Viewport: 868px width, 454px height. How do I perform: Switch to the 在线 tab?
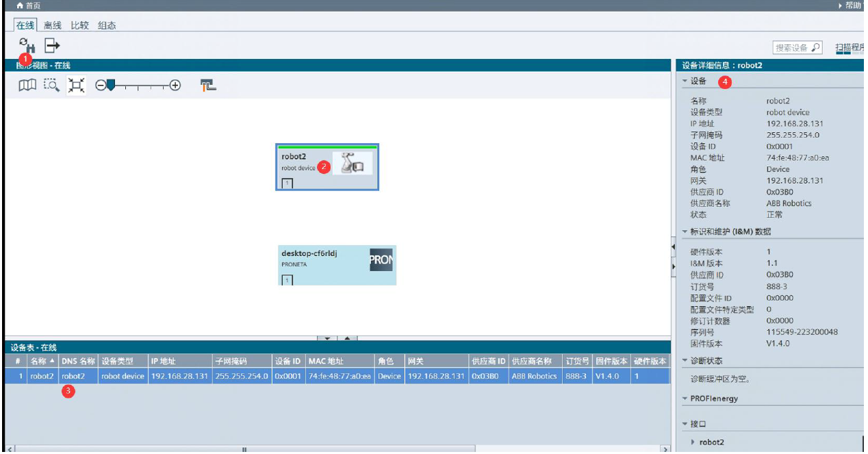pyautogui.click(x=25, y=25)
